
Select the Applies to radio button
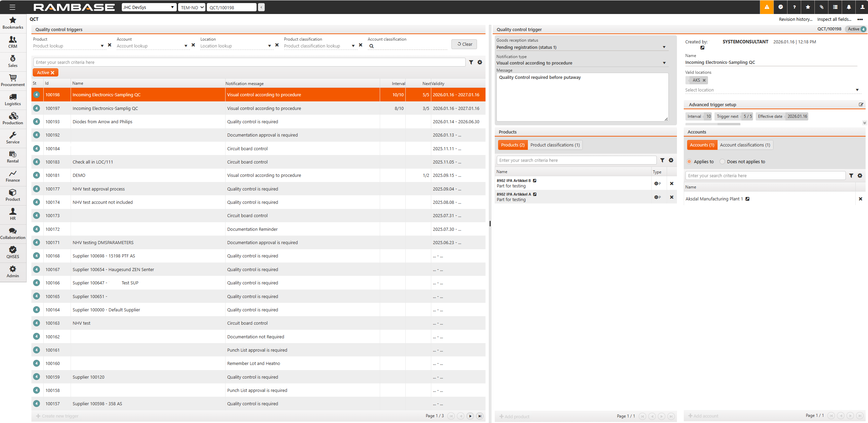[689, 162]
